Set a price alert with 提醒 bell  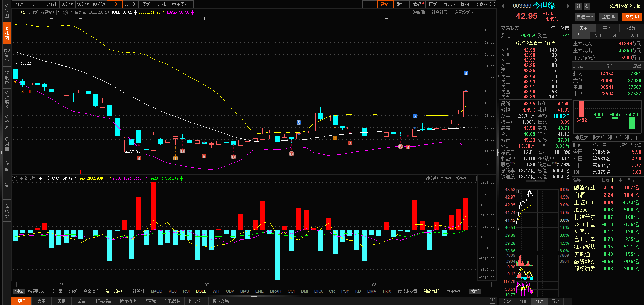click(608, 17)
